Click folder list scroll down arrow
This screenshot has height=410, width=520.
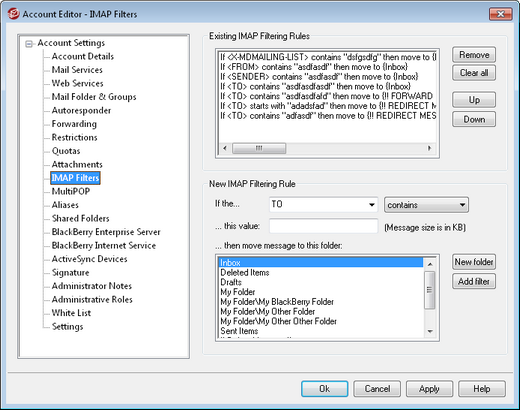(x=430, y=331)
